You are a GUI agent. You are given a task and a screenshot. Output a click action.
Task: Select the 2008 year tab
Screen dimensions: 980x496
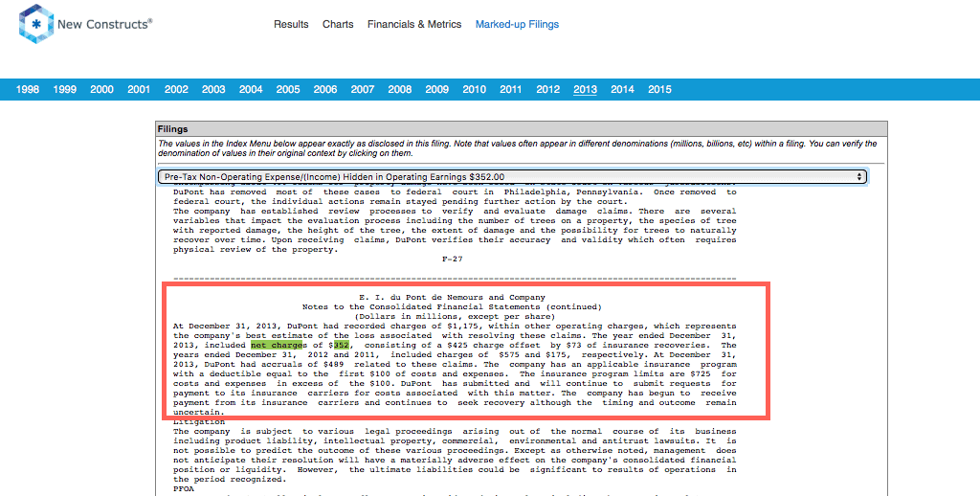click(400, 89)
